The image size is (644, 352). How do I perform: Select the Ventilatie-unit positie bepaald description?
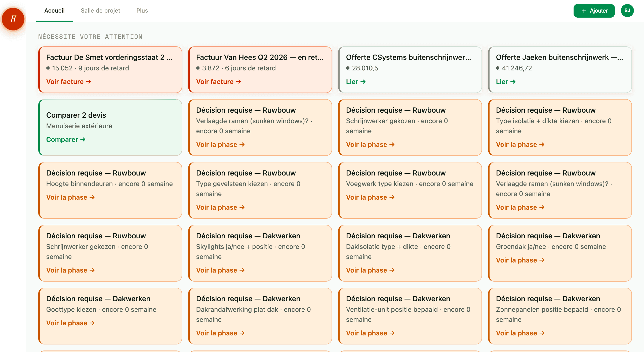point(408,314)
